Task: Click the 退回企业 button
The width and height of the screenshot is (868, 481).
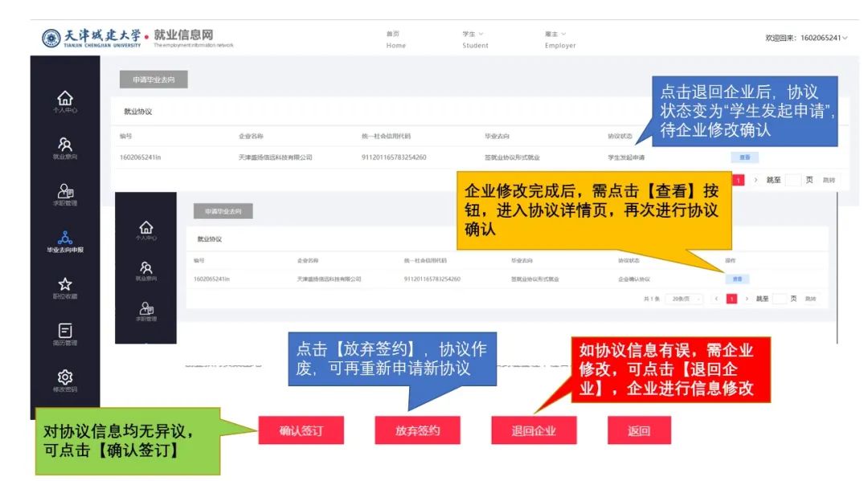Action: [533, 430]
